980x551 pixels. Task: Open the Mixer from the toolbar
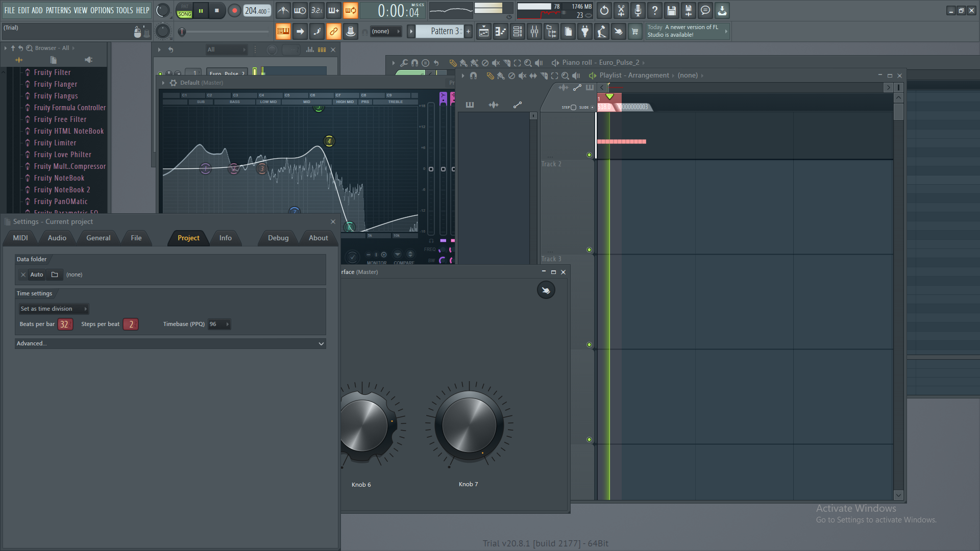point(534,32)
